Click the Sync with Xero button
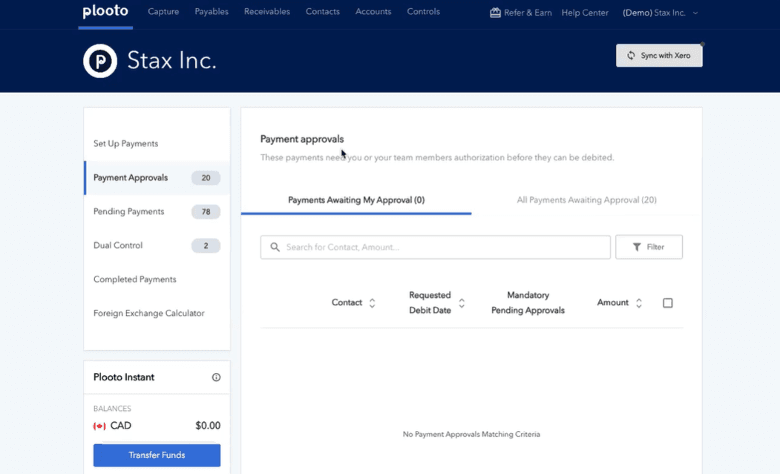 [659, 55]
